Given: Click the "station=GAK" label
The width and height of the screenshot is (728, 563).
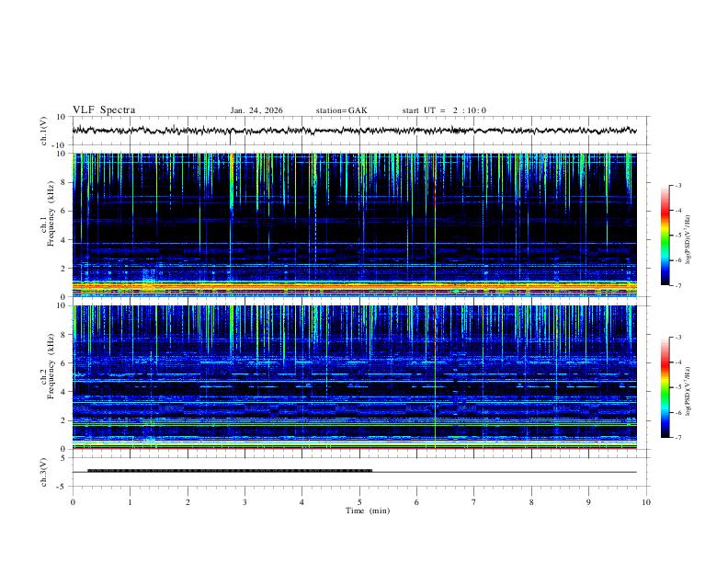Looking at the screenshot, I should (x=341, y=110).
